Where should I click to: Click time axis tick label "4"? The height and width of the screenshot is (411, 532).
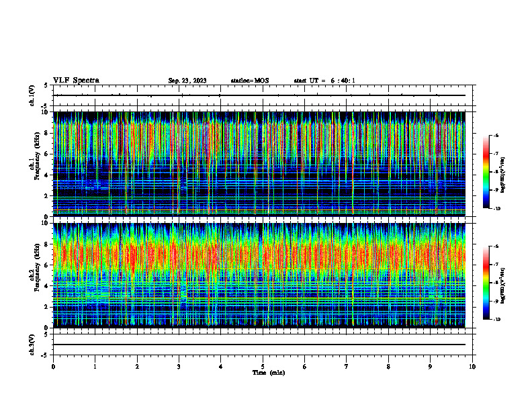(x=221, y=367)
